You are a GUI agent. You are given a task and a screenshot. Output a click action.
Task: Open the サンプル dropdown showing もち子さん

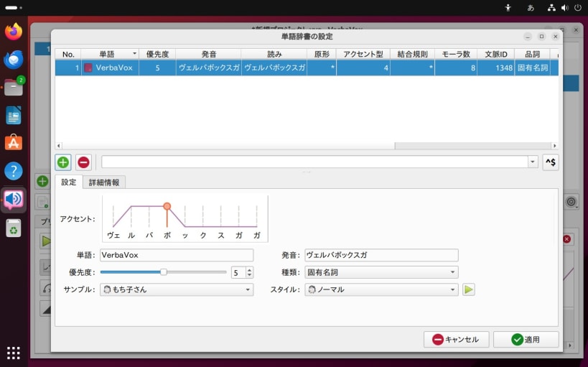[x=177, y=289]
